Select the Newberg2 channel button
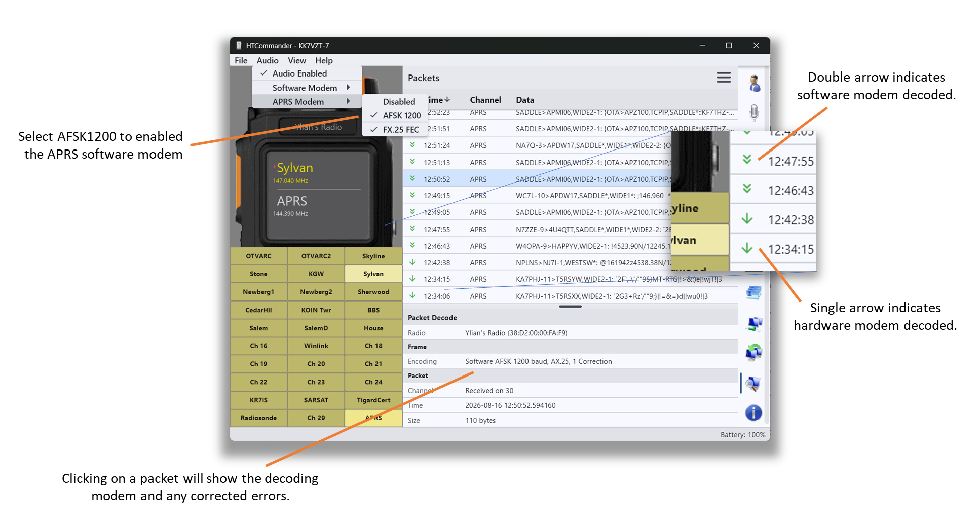This screenshot has height=526, width=980. pos(316,292)
